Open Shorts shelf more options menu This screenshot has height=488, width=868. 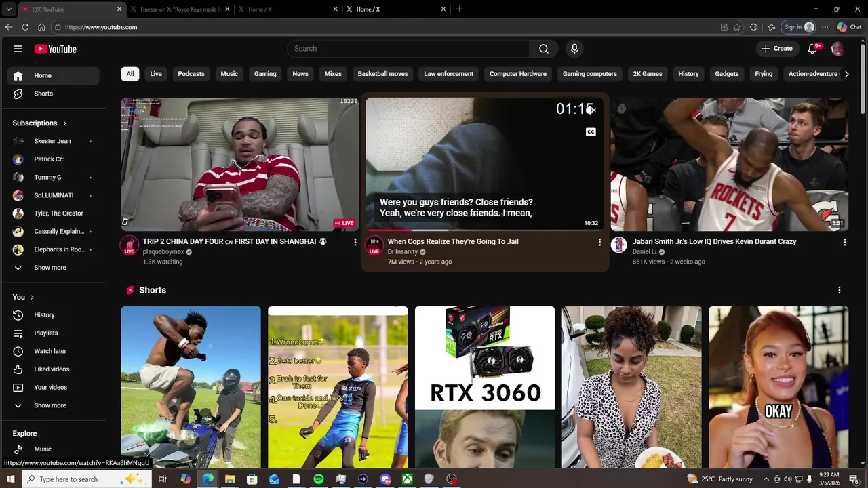[839, 290]
